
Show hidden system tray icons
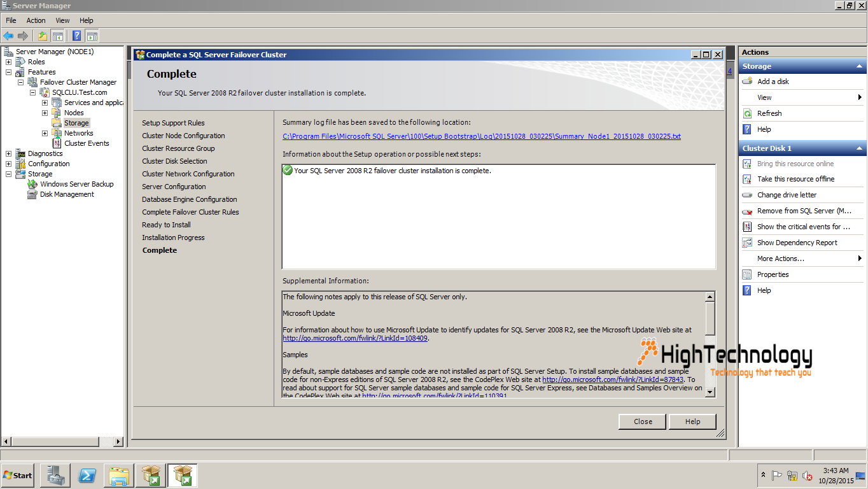tap(763, 475)
